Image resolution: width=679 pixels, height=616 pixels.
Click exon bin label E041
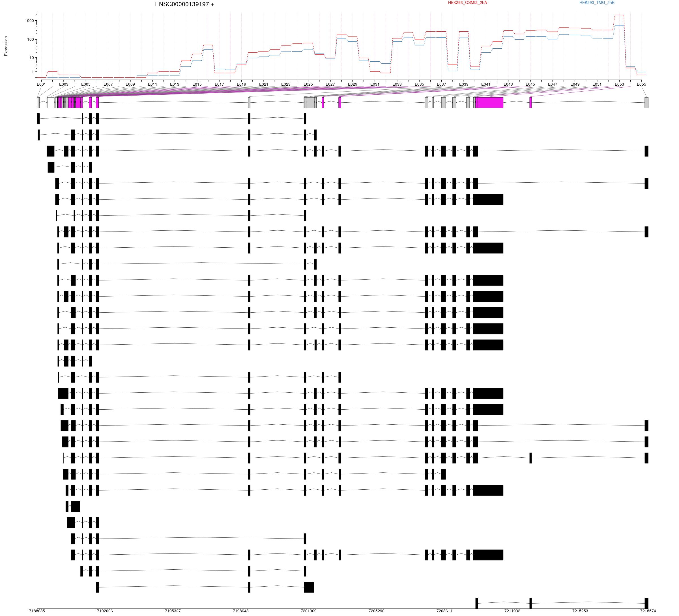point(486,85)
